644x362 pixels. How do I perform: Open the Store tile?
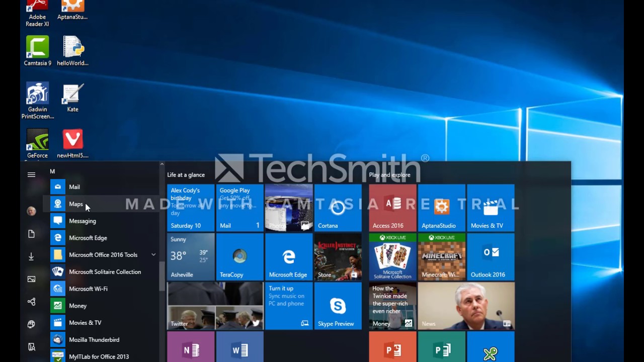point(338,257)
